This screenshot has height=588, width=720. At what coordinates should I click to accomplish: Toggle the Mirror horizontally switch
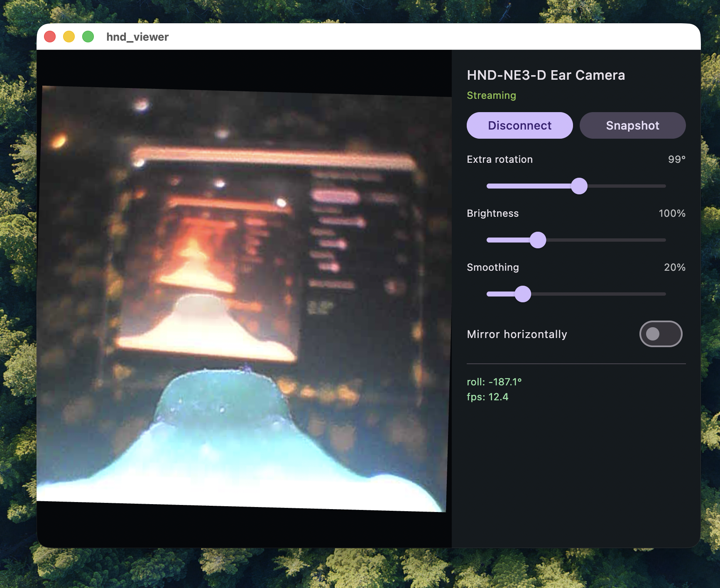661,334
